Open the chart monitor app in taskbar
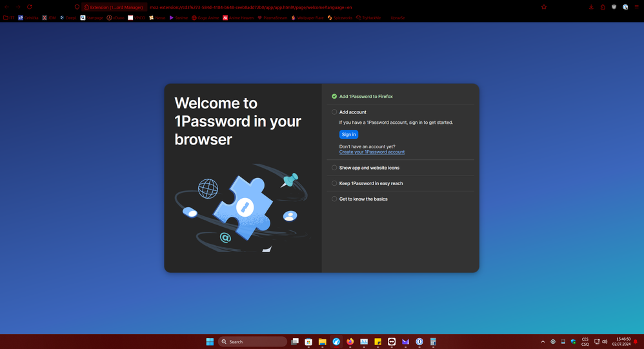Viewport: 644px width, 349px height. pyautogui.click(x=364, y=342)
